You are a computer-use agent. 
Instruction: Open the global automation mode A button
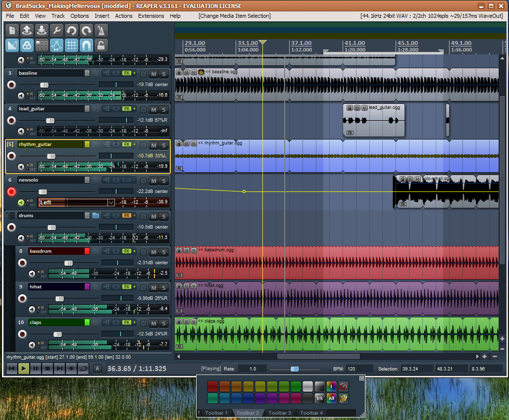pyautogui.click(x=97, y=369)
